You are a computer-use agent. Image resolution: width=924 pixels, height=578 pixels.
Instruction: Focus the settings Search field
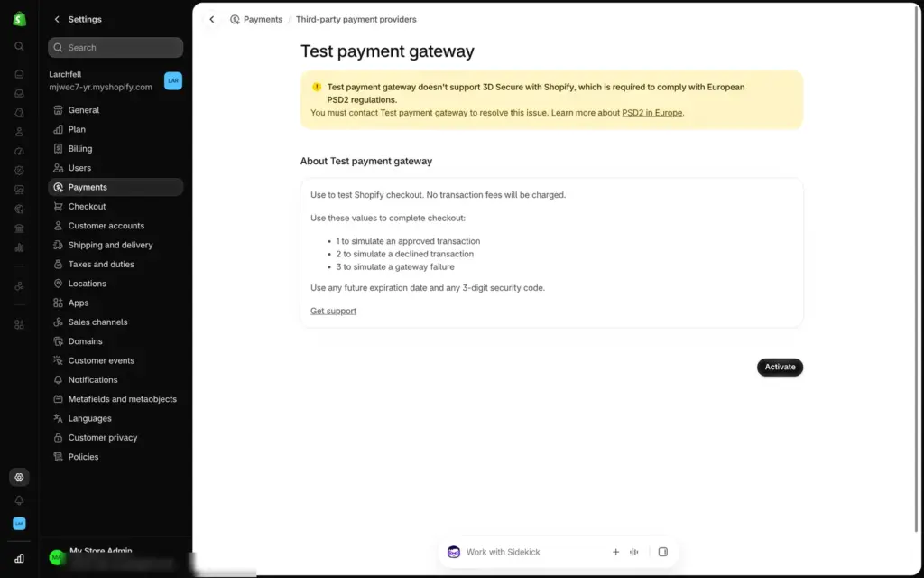[115, 47]
